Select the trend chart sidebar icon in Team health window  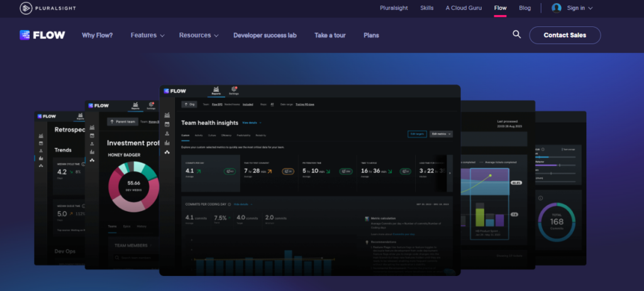(x=167, y=116)
